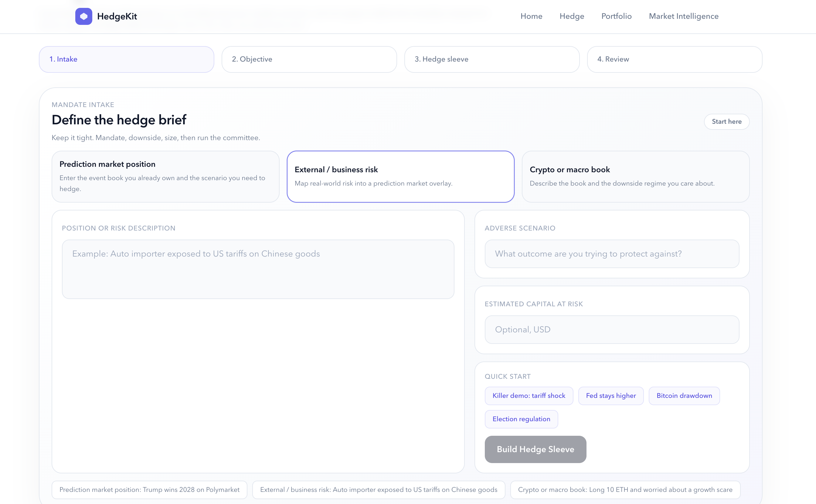The image size is (816, 504).
Task: Open the Portfolio page
Action: (x=616, y=16)
